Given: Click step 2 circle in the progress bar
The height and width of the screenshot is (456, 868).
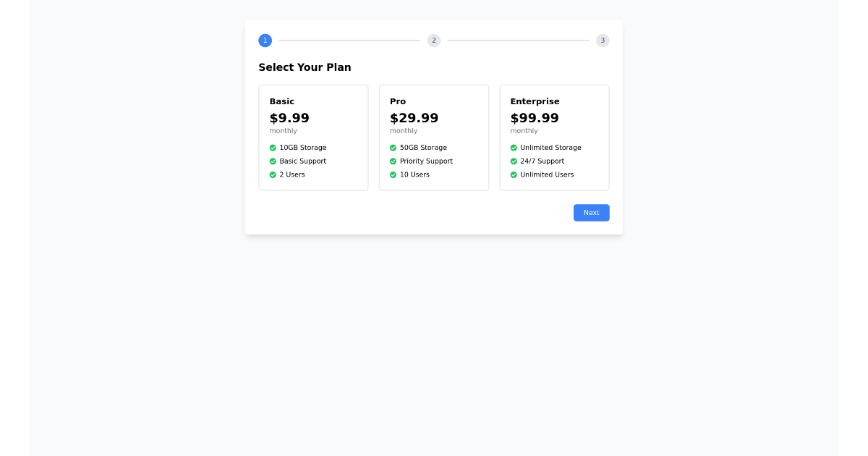Looking at the screenshot, I should pyautogui.click(x=434, y=41).
